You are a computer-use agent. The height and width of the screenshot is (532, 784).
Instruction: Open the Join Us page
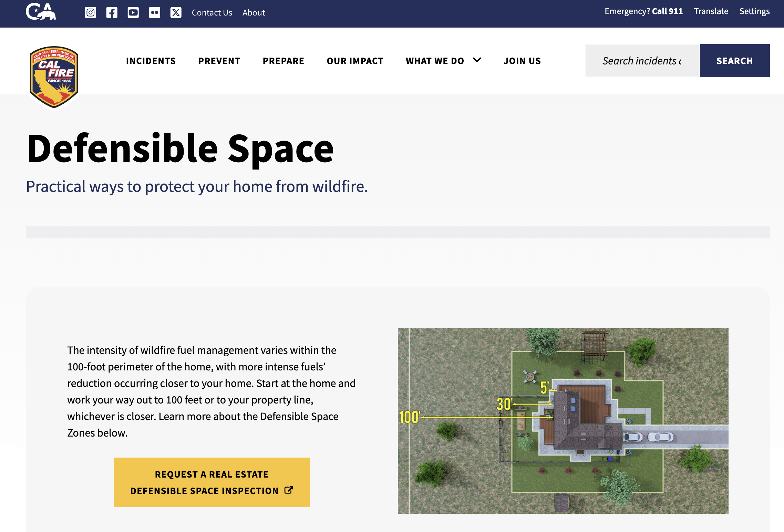pos(522,61)
